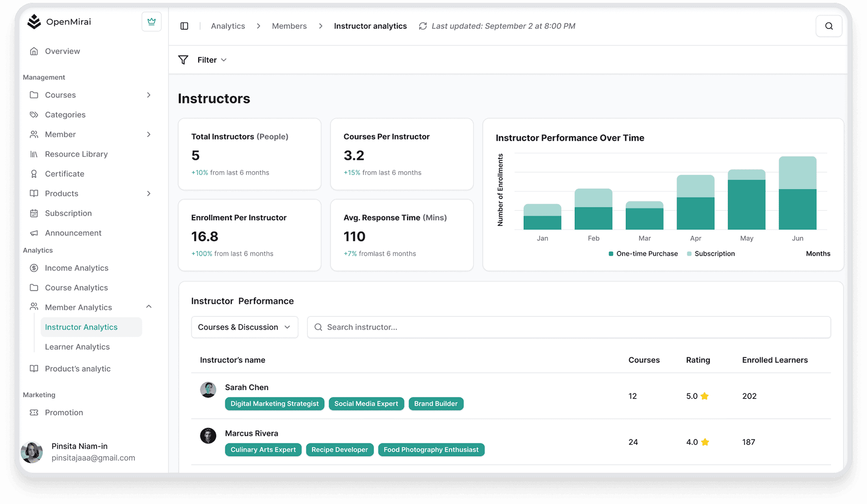
Task: Open the Promotion section
Action: [63, 412]
